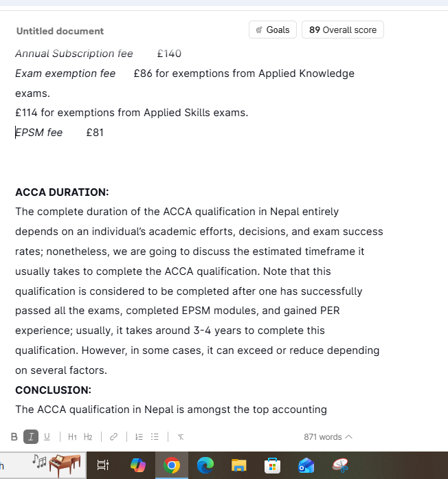Apply Heading 1 style
The width and height of the screenshot is (448, 479).
pyautogui.click(x=72, y=437)
